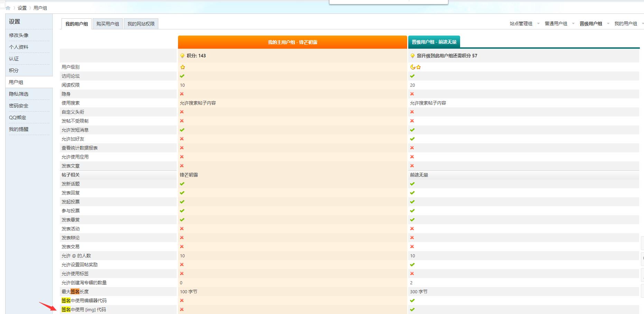
Task: Click the 发表文章 cross under 前途无量
Action: coord(412,166)
